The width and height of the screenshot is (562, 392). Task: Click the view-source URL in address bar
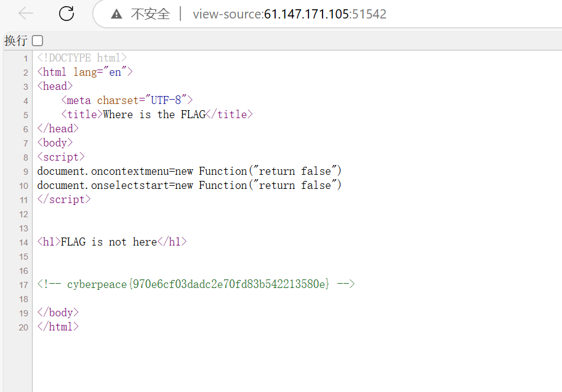[x=289, y=14]
